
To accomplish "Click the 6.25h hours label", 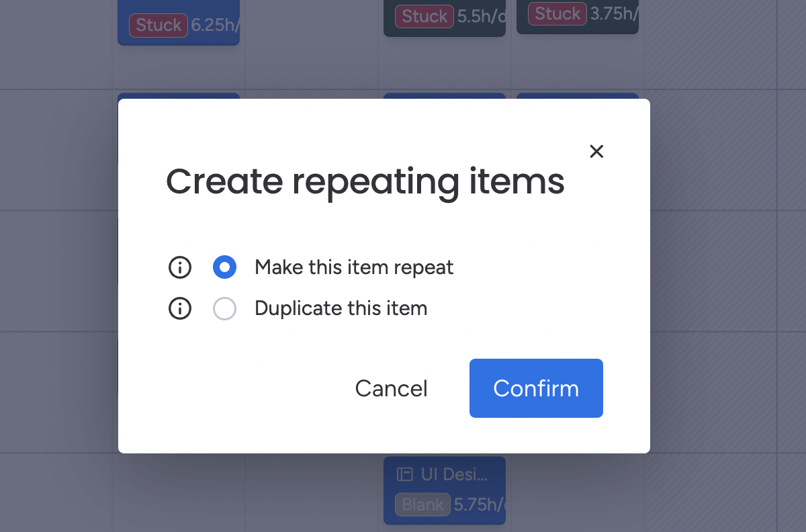I will coord(215,26).
